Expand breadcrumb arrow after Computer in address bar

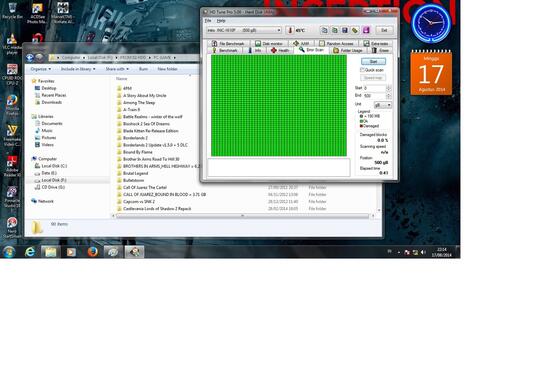tap(84, 57)
